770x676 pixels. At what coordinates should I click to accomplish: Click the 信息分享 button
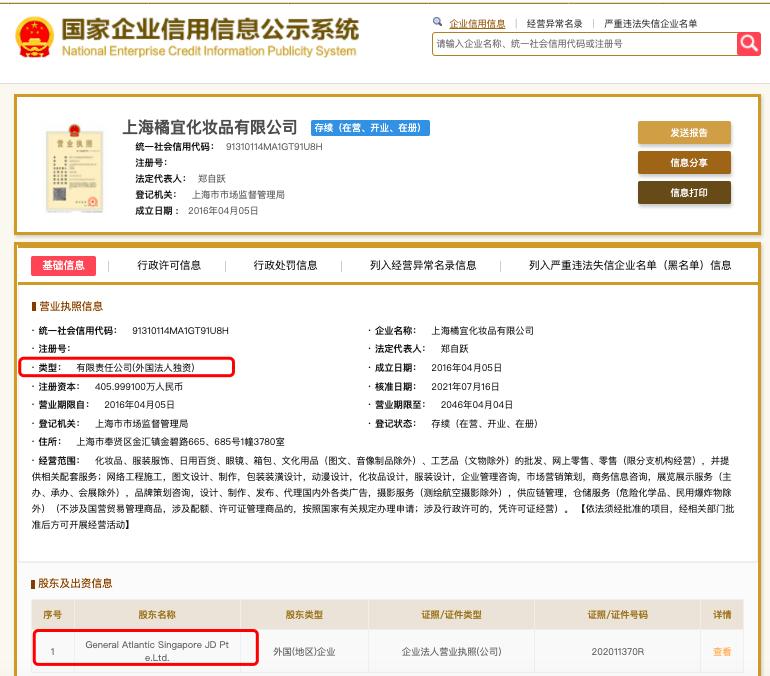(684, 163)
